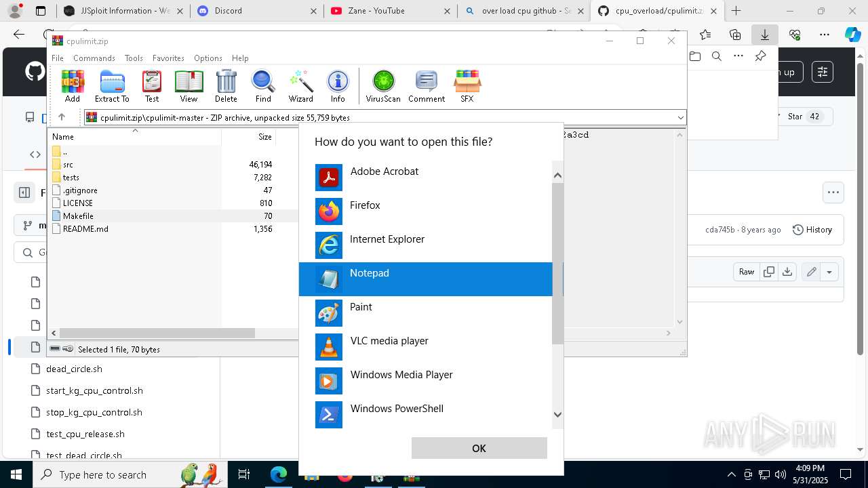Open Microsoft Edge from taskbar

tap(279, 474)
